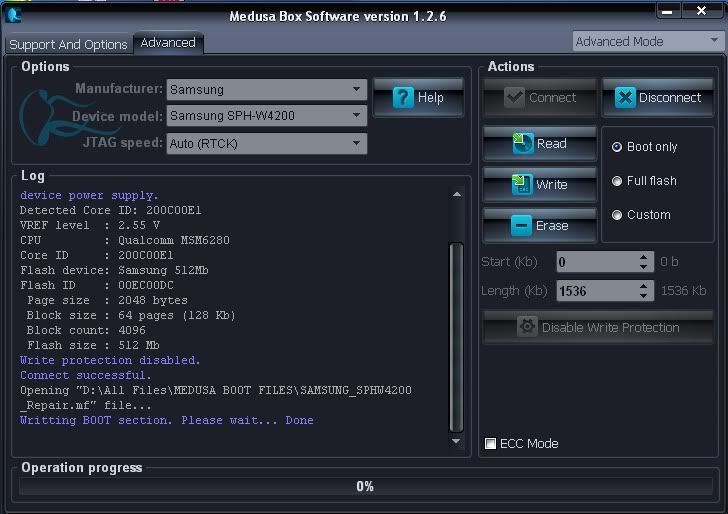The image size is (728, 514).
Task: Decrease the Length (Kb) value with down arrow
Action: click(x=644, y=296)
